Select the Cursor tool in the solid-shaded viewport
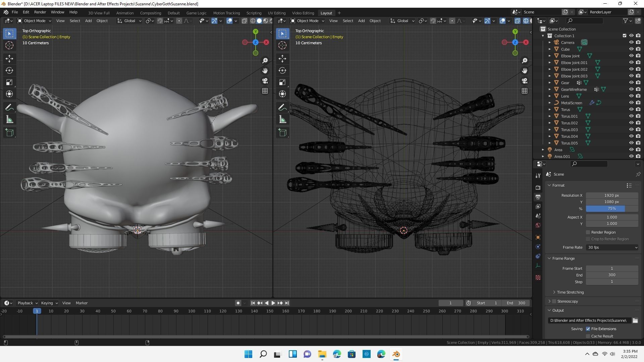This screenshot has width=644, height=362. click(9, 46)
